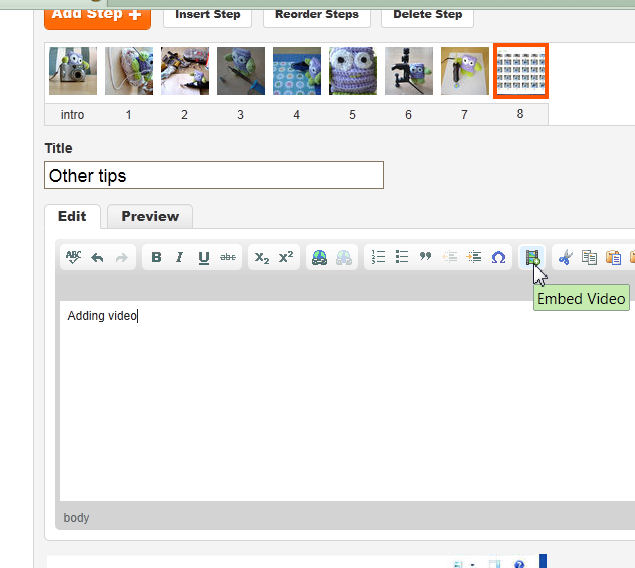Insert a hyperlink with the link icon
Screen dimensions: 635x568
point(320,257)
